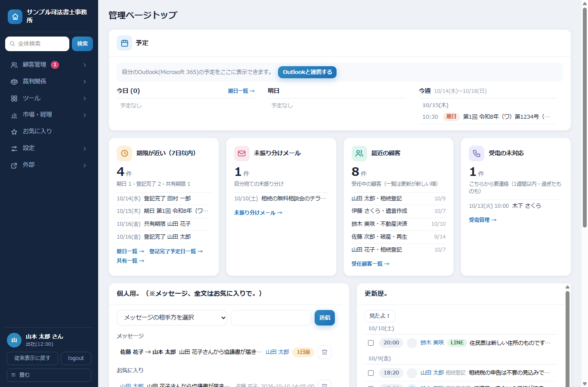Check the 18:20 山田 太郎 update entry
588x387 pixels.
(x=371, y=373)
